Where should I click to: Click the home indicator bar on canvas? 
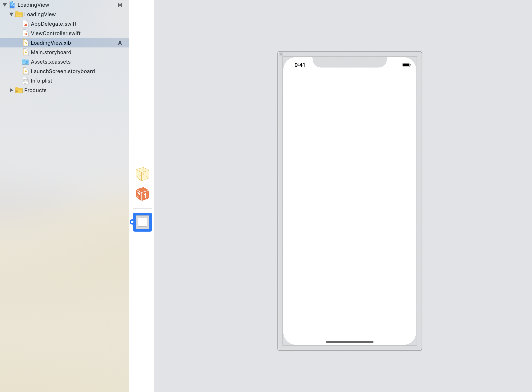(x=349, y=342)
